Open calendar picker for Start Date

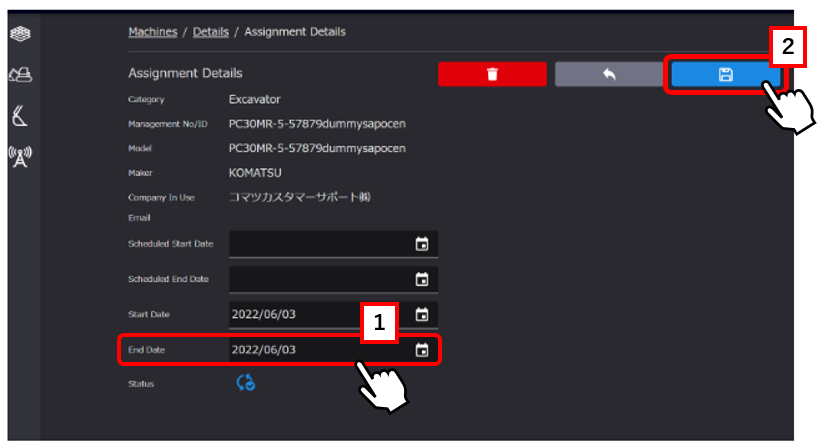pyautogui.click(x=422, y=314)
